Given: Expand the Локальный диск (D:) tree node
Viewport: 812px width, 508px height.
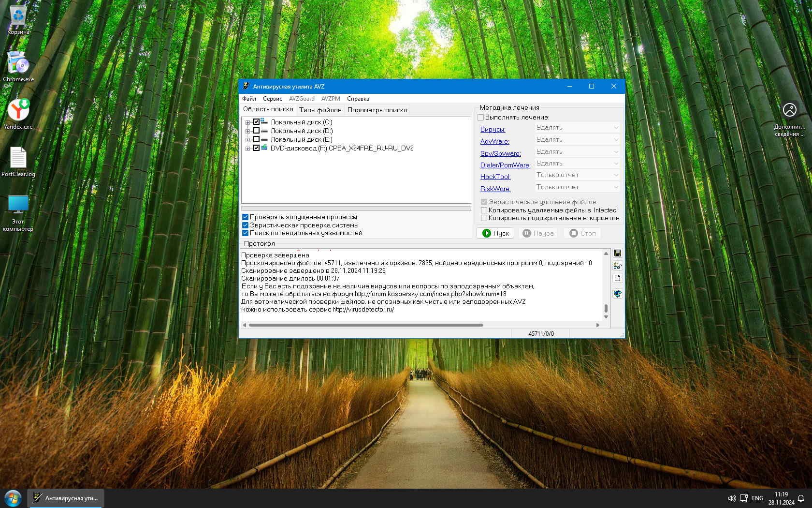Looking at the screenshot, I should coord(247,131).
